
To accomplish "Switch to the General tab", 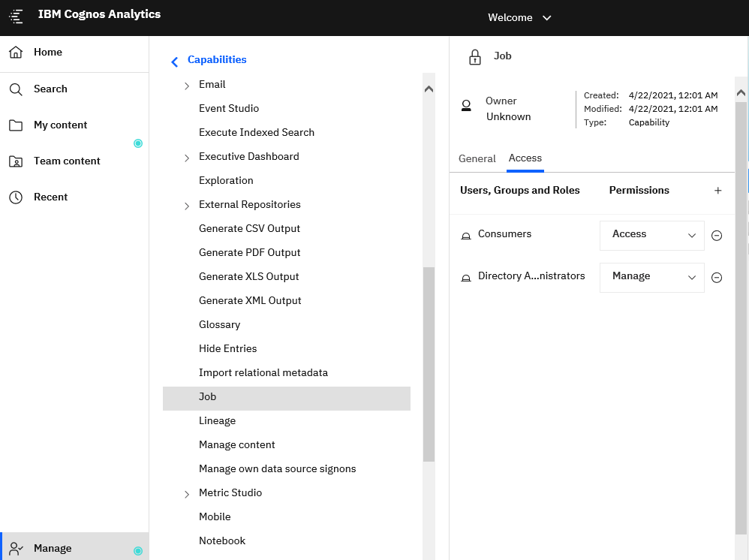I will pos(477,158).
